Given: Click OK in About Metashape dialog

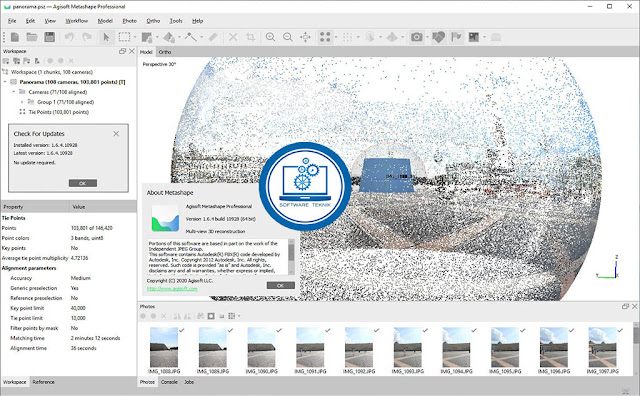Looking at the screenshot, I should pyautogui.click(x=280, y=285).
